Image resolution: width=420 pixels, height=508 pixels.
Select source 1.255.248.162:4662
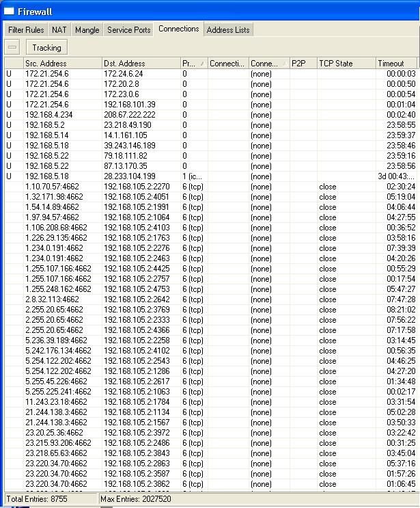click(x=58, y=289)
